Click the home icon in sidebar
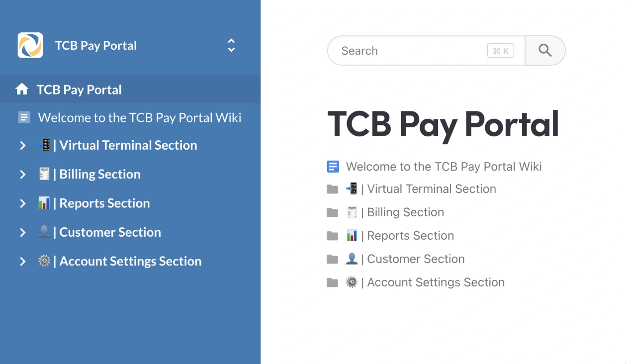Viewport: 626px width, 364px height. [22, 90]
